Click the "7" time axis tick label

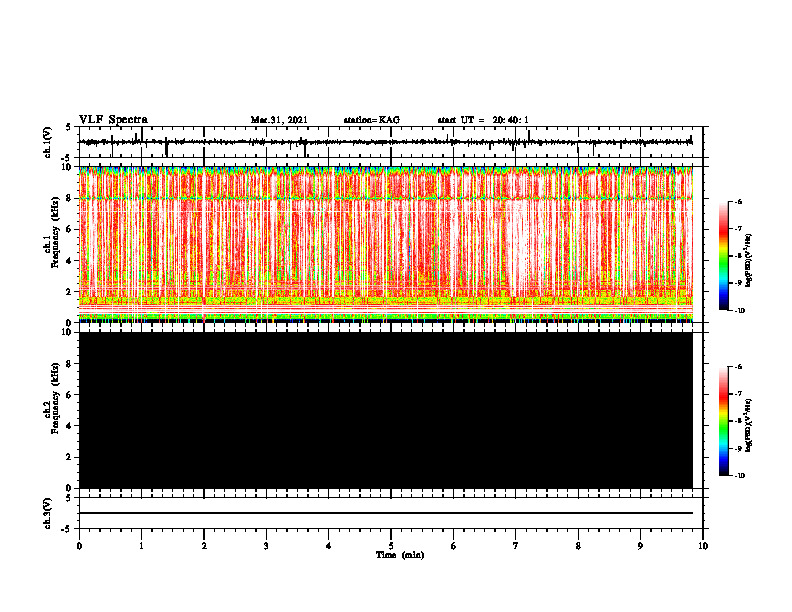(x=516, y=546)
